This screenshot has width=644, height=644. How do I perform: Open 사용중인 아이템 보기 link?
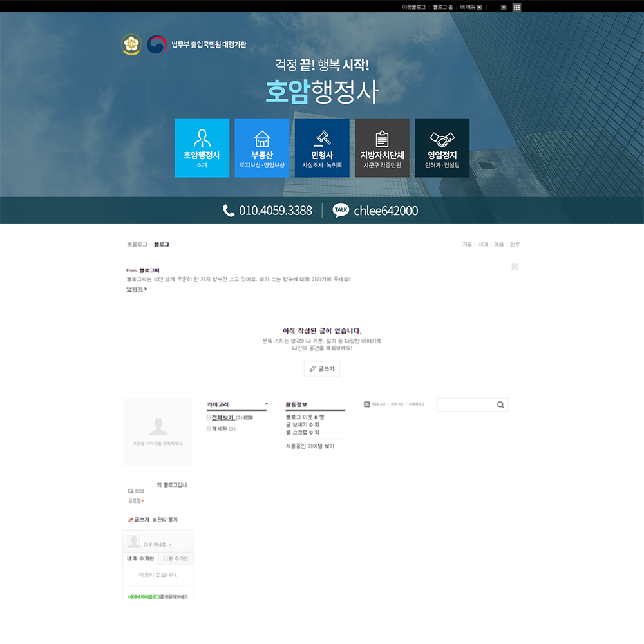[310, 446]
